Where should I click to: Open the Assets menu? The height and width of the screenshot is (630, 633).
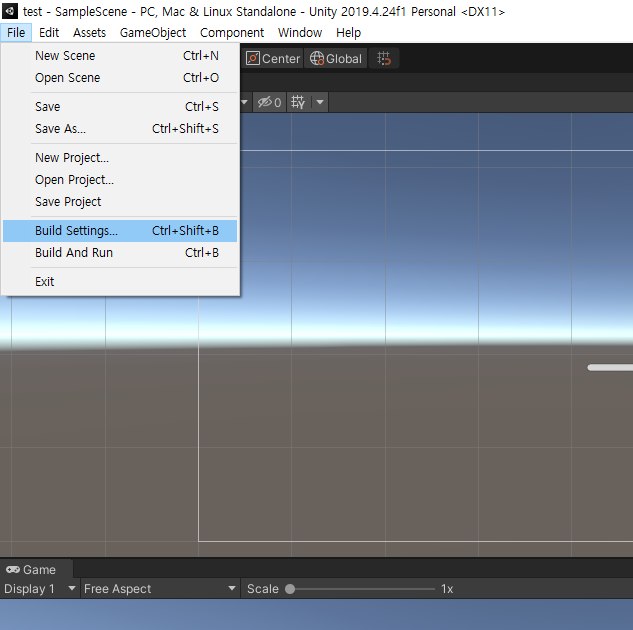click(x=89, y=33)
